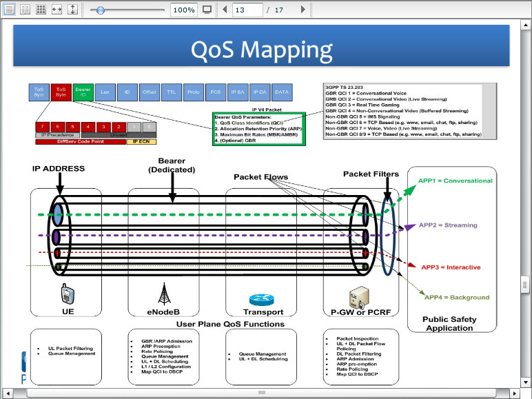
Task: Click the DATA packet field box
Action: pos(282,92)
